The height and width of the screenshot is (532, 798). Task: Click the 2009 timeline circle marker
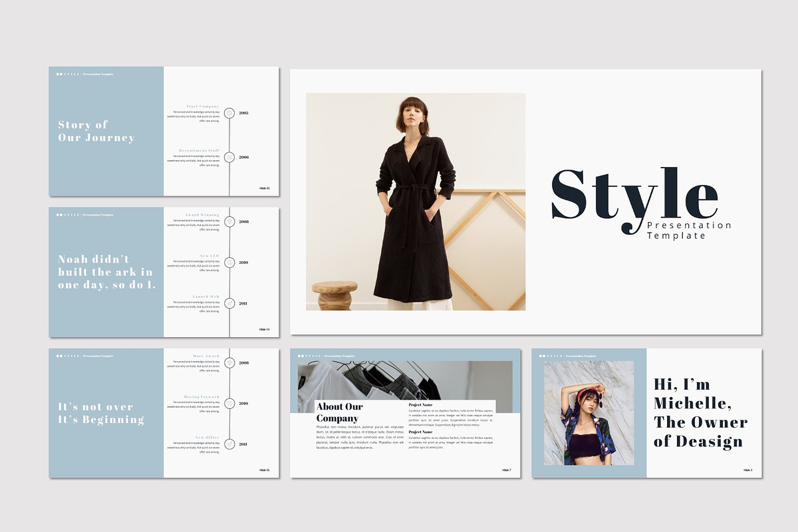229,262
